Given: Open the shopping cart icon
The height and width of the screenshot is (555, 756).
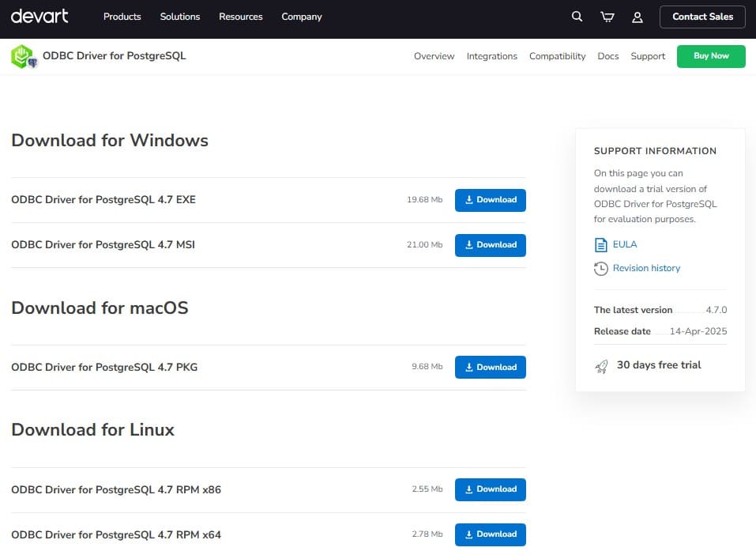Looking at the screenshot, I should tap(607, 17).
